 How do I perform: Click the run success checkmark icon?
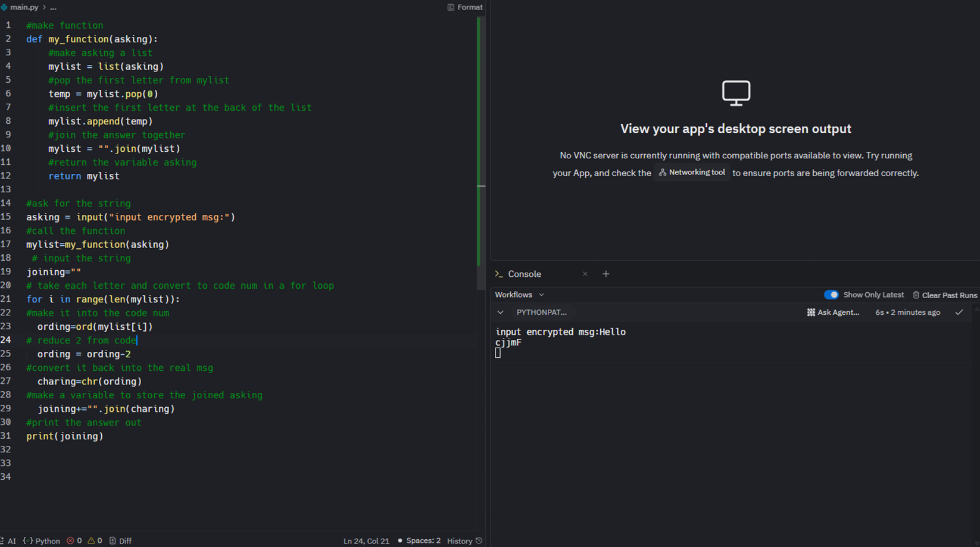coord(959,312)
